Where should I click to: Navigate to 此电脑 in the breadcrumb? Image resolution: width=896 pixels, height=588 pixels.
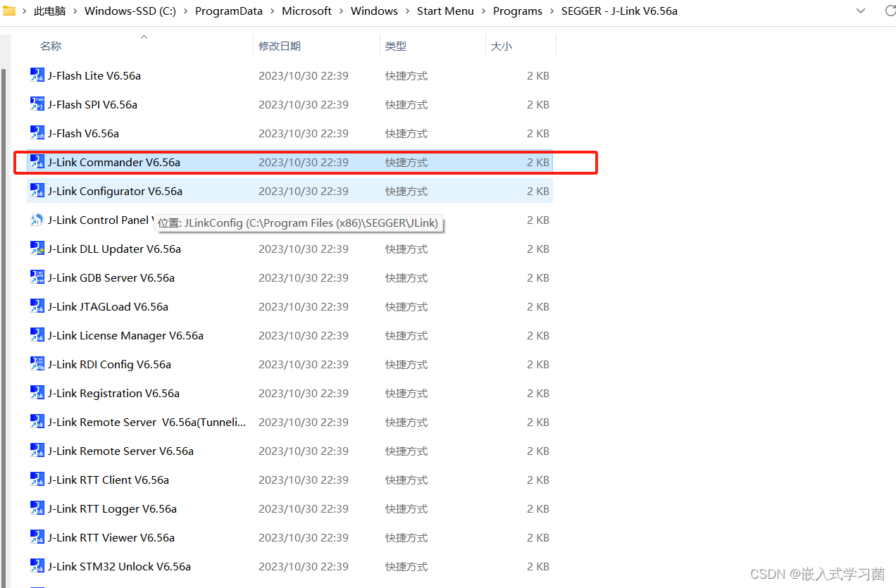click(x=49, y=11)
